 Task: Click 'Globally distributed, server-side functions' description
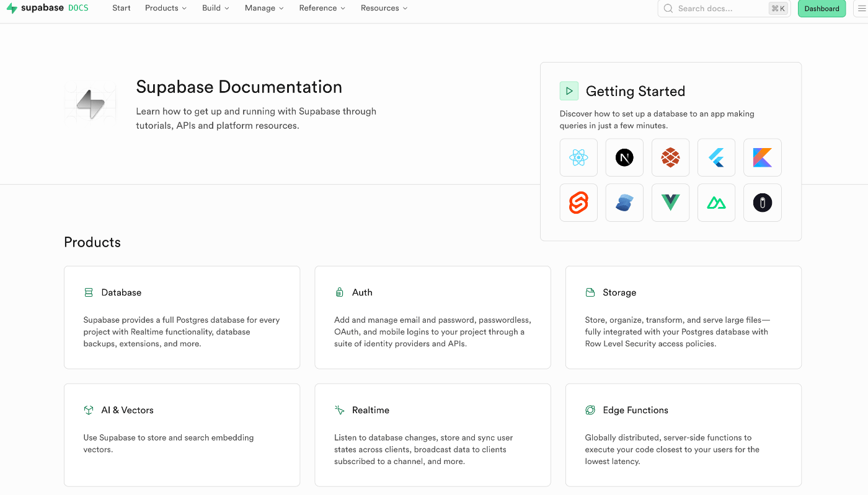[x=672, y=449]
